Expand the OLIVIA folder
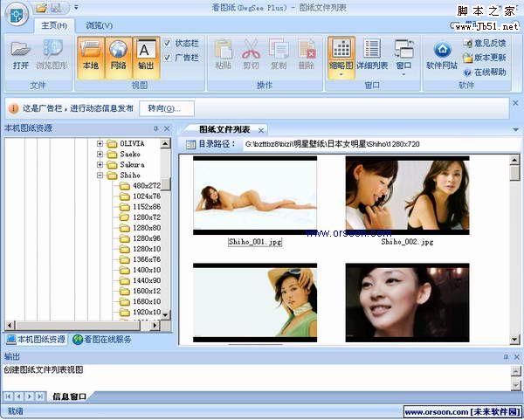Image resolution: width=524 pixels, height=420 pixels. pyautogui.click(x=100, y=144)
